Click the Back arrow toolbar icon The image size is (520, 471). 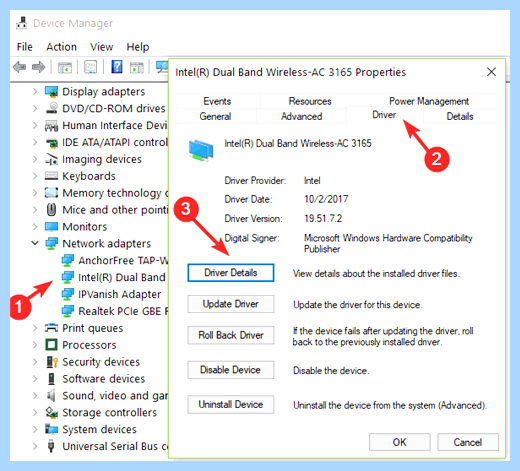coord(19,67)
